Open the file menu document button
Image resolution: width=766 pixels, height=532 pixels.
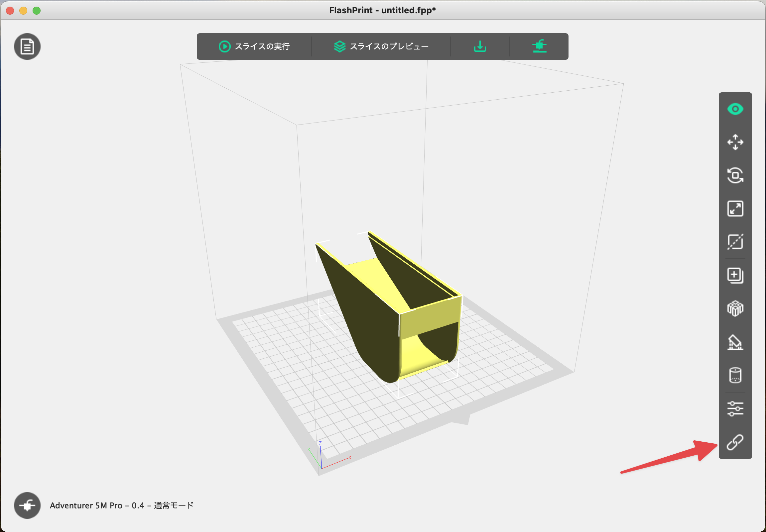pos(27,46)
